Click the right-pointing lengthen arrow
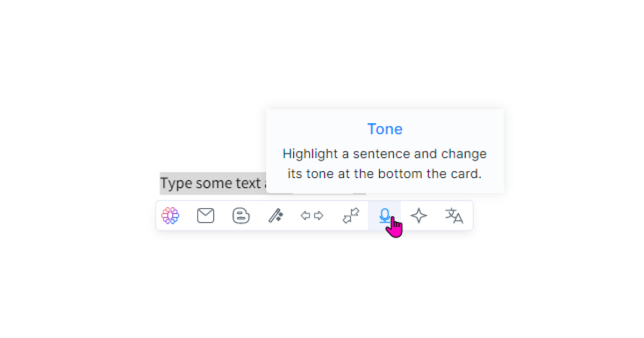 tap(317, 216)
